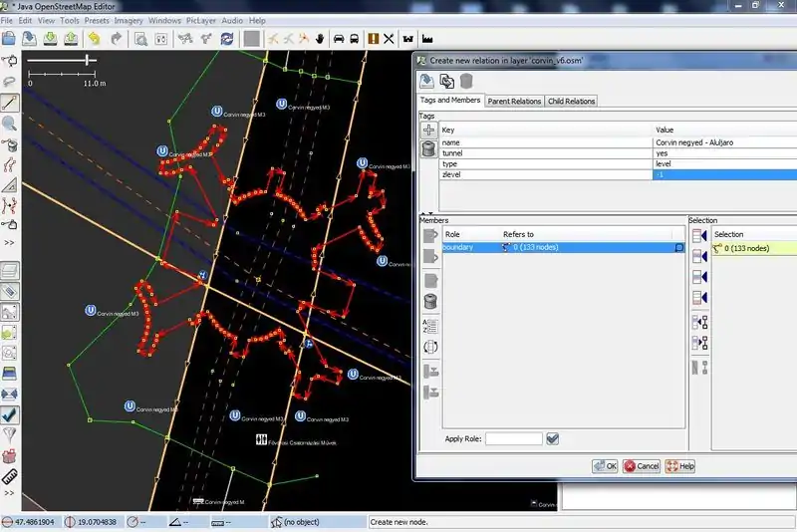Toggle the Layers panel button in sidebar
797x532 pixels.
(x=9, y=270)
